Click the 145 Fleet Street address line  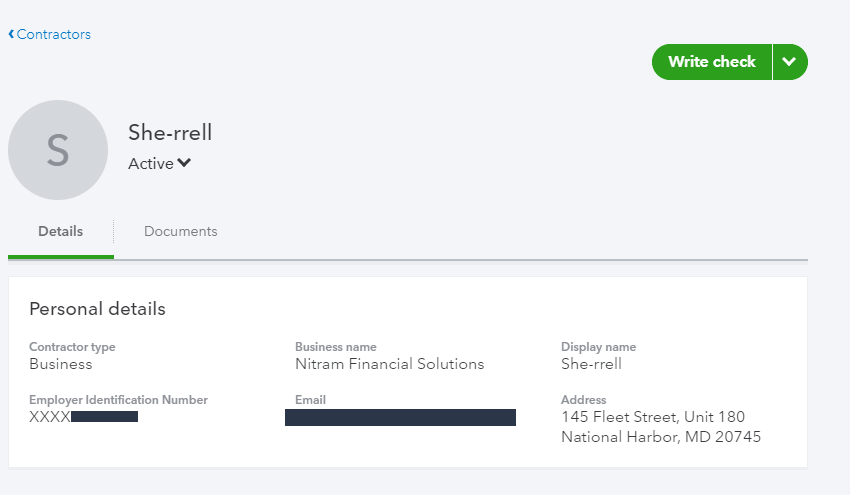tap(653, 417)
